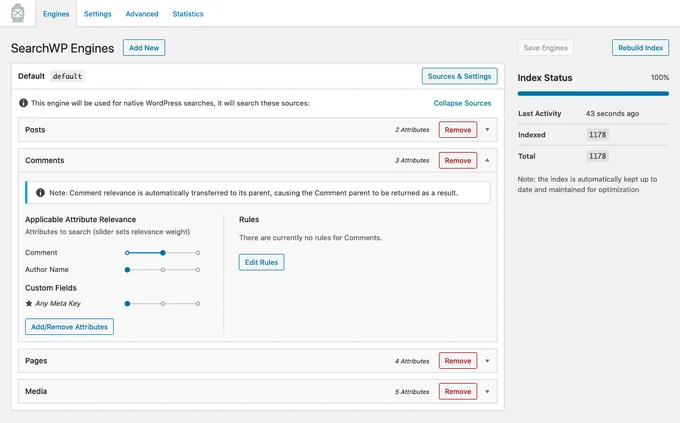
Task: Click the Author Name attribute label
Action: [47, 270]
